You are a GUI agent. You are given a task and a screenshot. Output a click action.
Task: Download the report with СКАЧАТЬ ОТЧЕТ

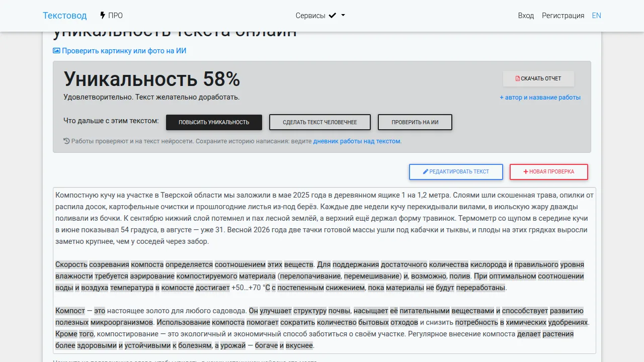pos(538,78)
